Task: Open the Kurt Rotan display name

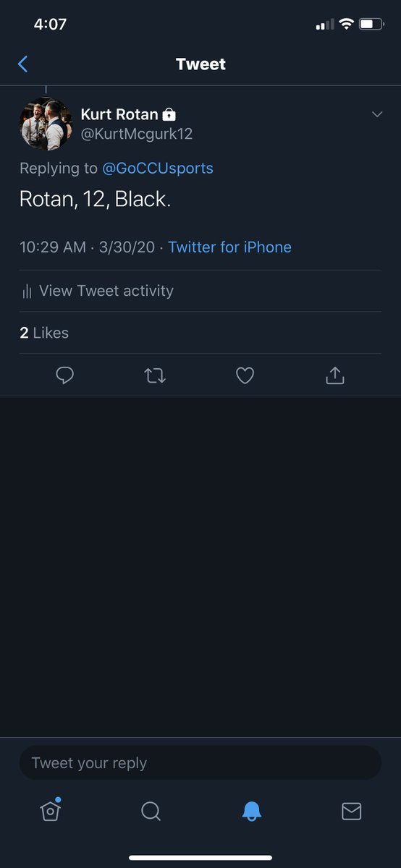Action: (x=119, y=114)
